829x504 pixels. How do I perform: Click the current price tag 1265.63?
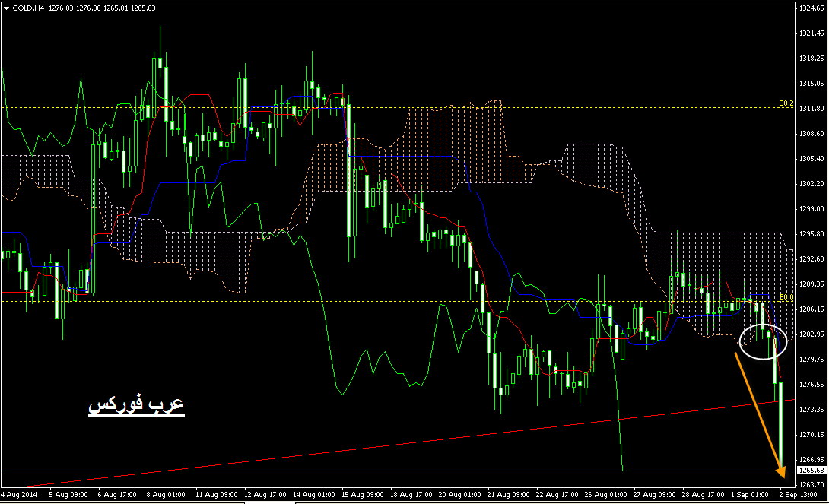click(x=812, y=471)
